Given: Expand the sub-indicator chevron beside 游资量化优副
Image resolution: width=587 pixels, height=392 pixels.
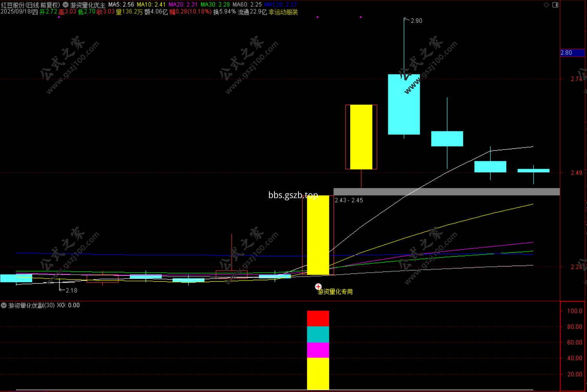Looking at the screenshot, I should [4, 305].
